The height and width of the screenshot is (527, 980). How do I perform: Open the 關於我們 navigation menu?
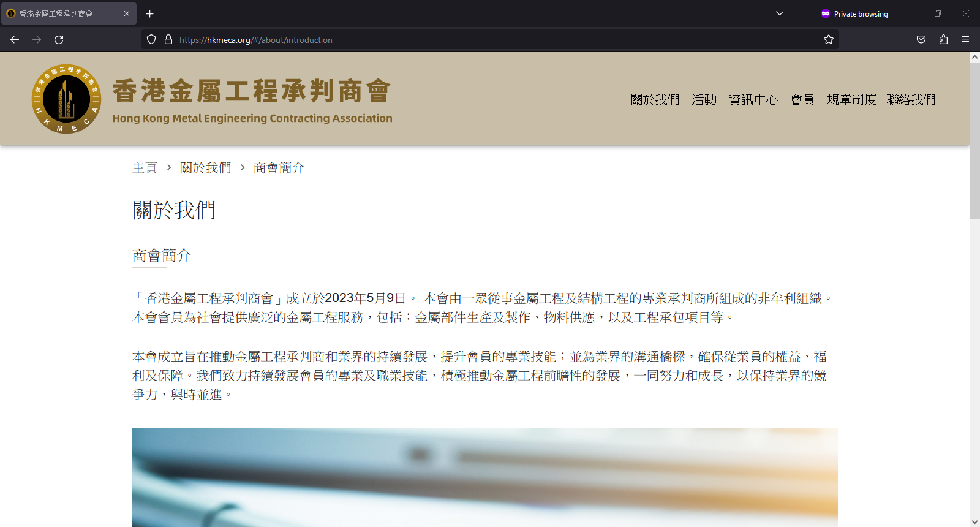click(655, 99)
